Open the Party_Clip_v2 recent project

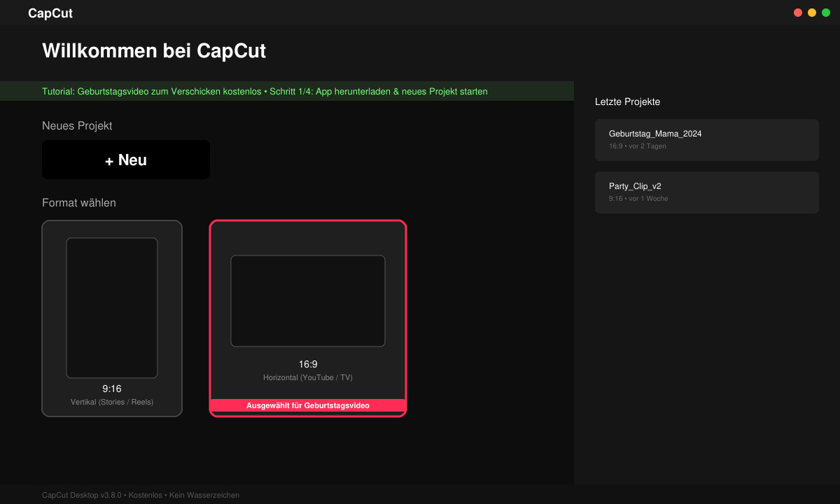click(x=707, y=192)
